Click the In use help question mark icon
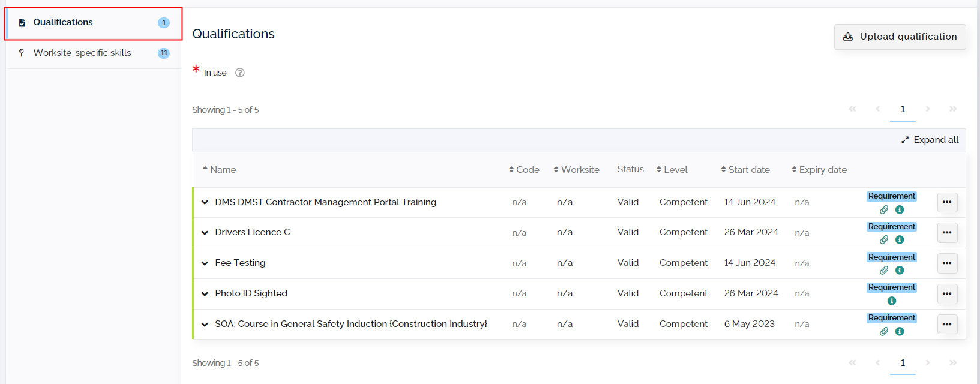Image resolution: width=980 pixels, height=384 pixels. pos(240,73)
